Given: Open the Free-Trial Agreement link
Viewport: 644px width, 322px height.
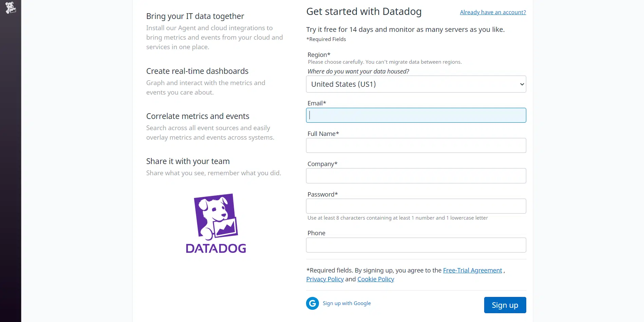Looking at the screenshot, I should click(472, 270).
